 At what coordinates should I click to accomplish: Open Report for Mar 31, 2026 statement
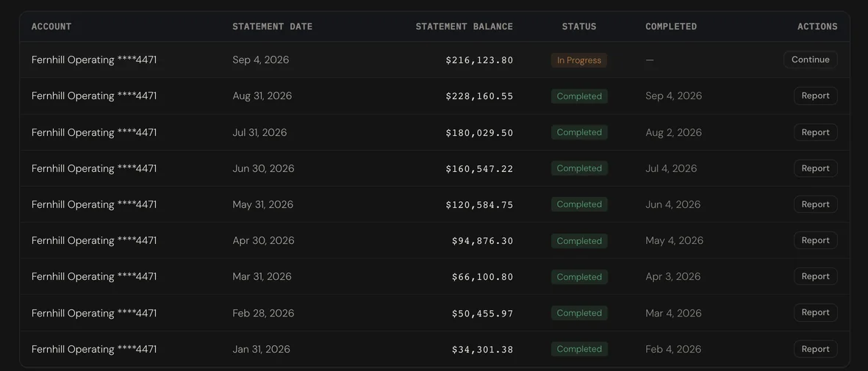[x=815, y=276]
